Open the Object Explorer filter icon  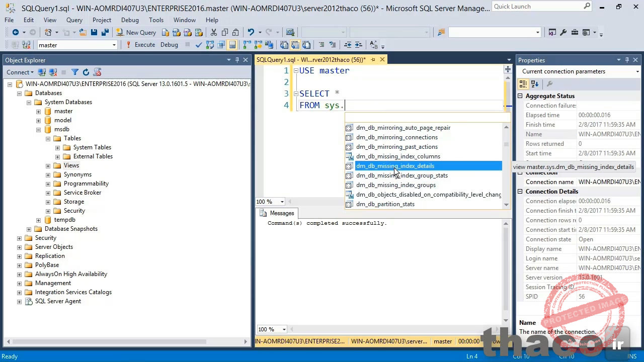point(75,72)
